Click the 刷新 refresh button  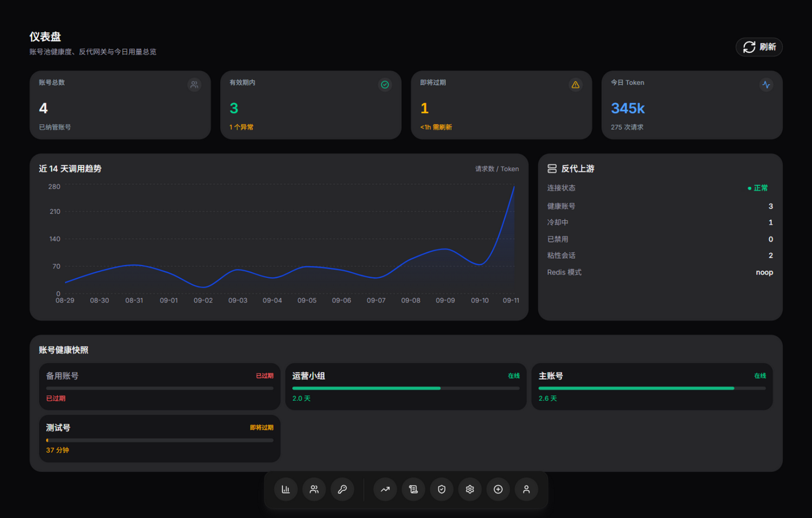point(759,47)
